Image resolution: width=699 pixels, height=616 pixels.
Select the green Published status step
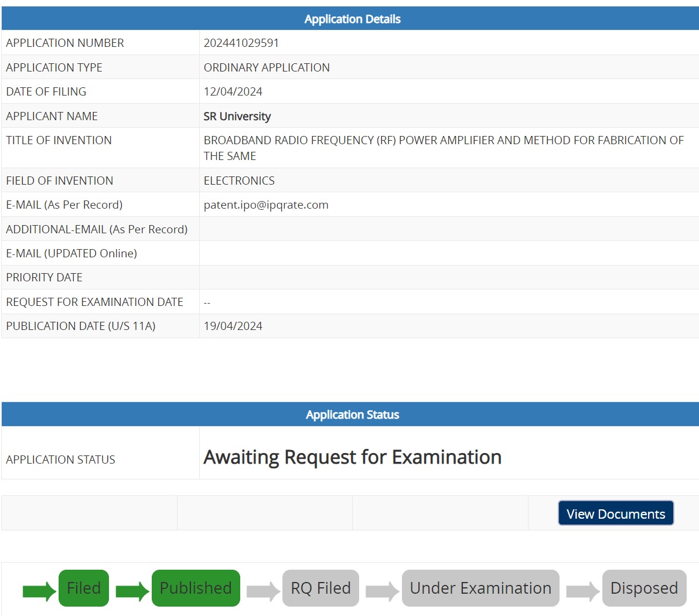196,588
